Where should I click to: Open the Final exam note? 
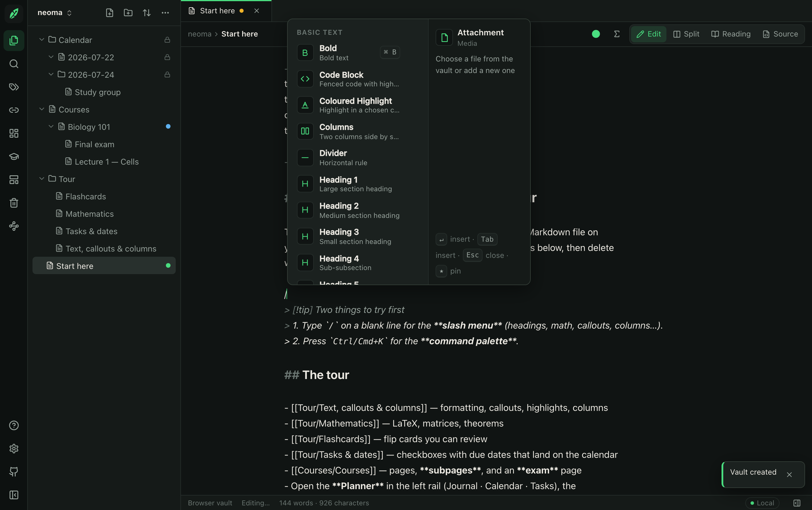pyautogui.click(x=104, y=144)
